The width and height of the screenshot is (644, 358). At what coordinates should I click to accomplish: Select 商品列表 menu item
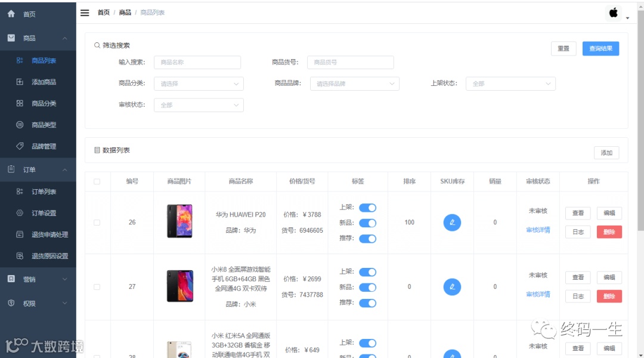(38, 60)
